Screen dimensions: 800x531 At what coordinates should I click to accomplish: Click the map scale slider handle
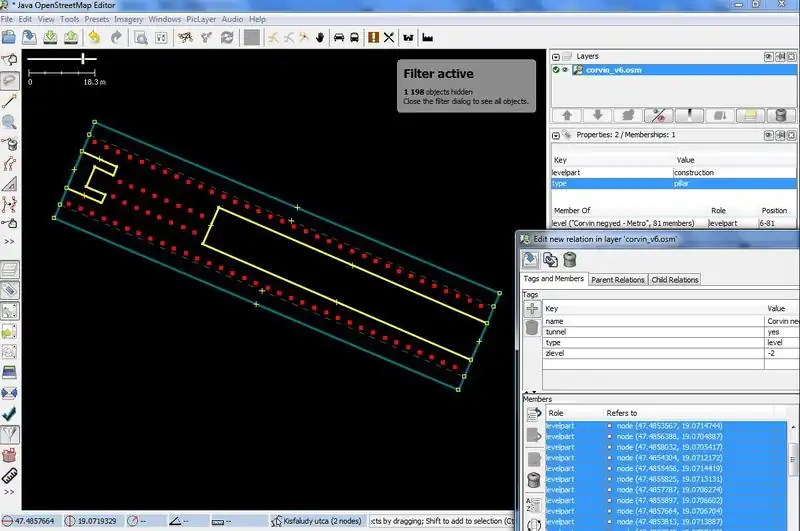pos(83,60)
